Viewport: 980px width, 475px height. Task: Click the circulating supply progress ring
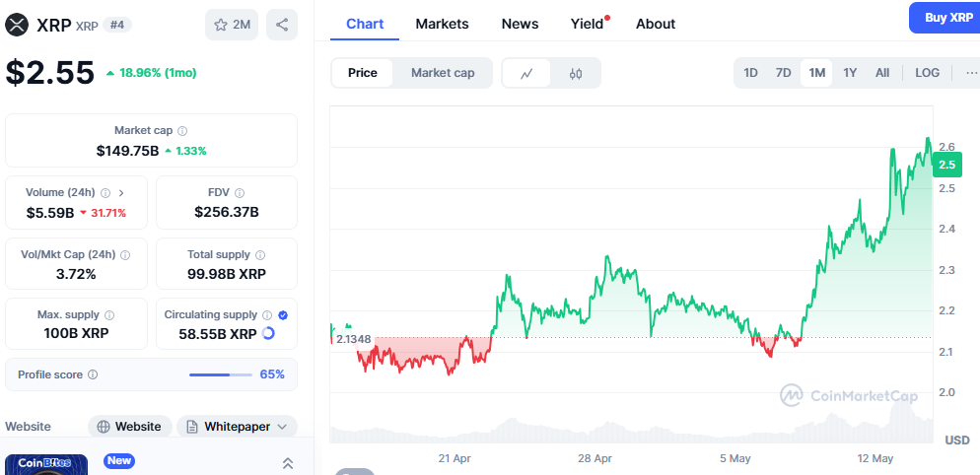point(268,334)
